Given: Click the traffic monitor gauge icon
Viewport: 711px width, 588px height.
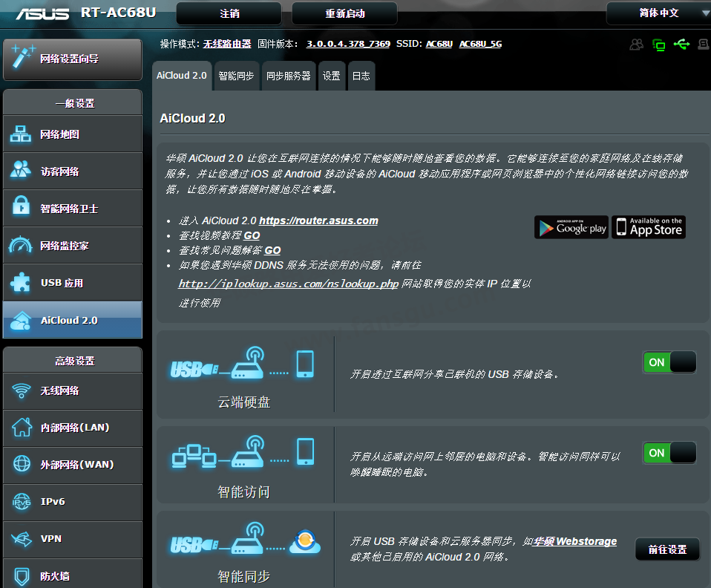Looking at the screenshot, I should pos(20,244).
